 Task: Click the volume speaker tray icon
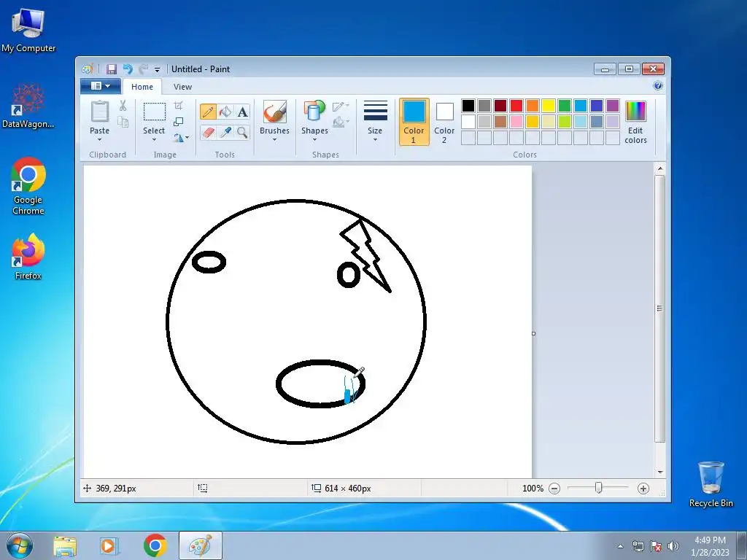[673, 546]
